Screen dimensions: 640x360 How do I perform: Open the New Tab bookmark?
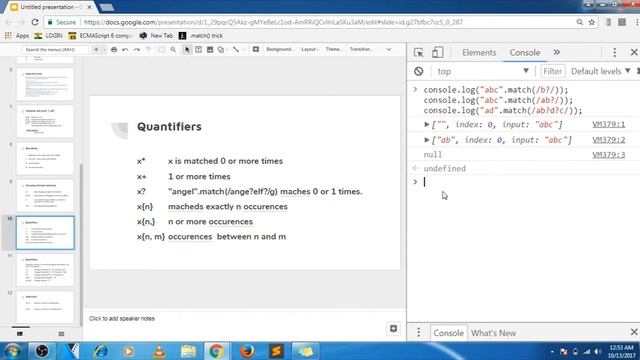click(x=156, y=36)
